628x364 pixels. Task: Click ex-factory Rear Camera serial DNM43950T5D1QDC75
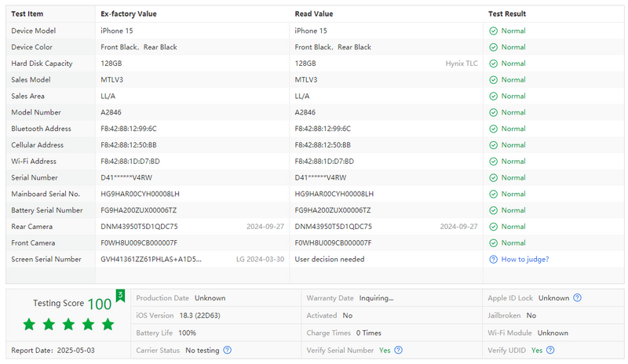(x=139, y=226)
